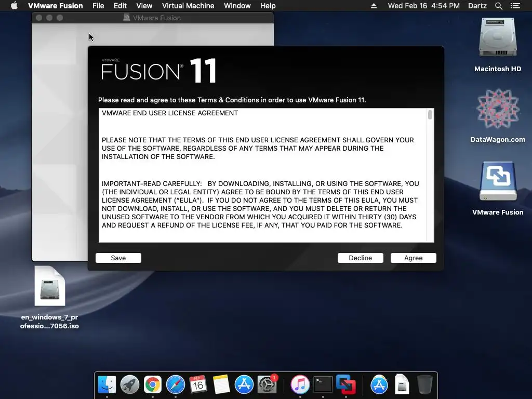Save the license agreement text

click(118, 258)
